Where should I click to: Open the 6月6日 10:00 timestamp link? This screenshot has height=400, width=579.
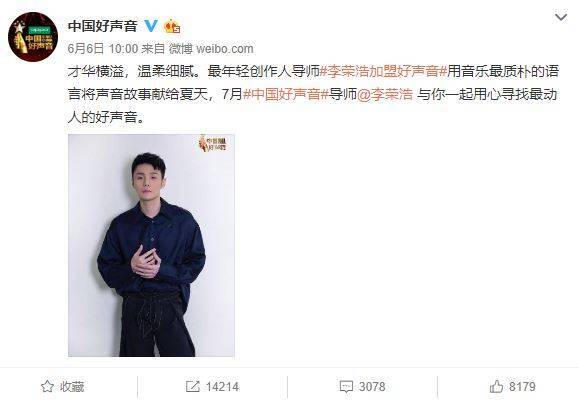(x=103, y=48)
